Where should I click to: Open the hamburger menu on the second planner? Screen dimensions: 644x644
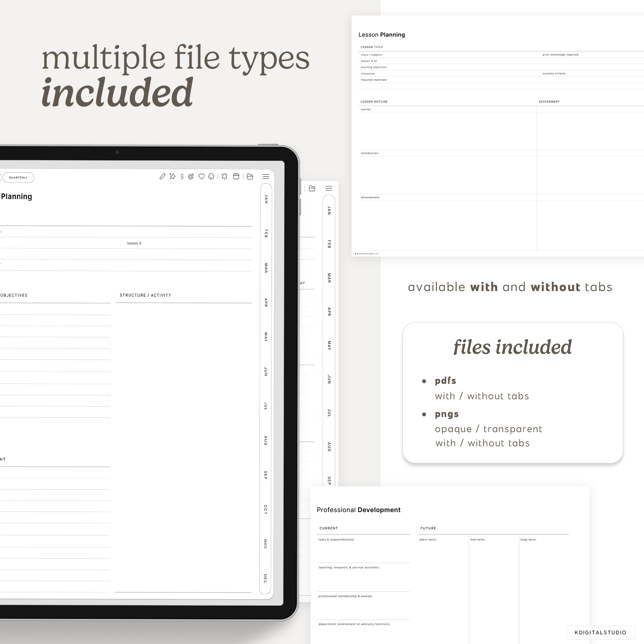click(329, 189)
